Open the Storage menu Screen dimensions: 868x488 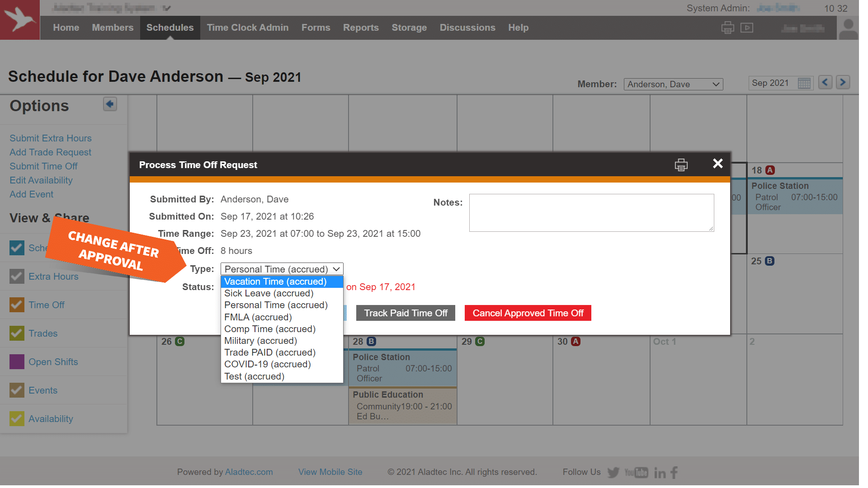pyautogui.click(x=409, y=28)
